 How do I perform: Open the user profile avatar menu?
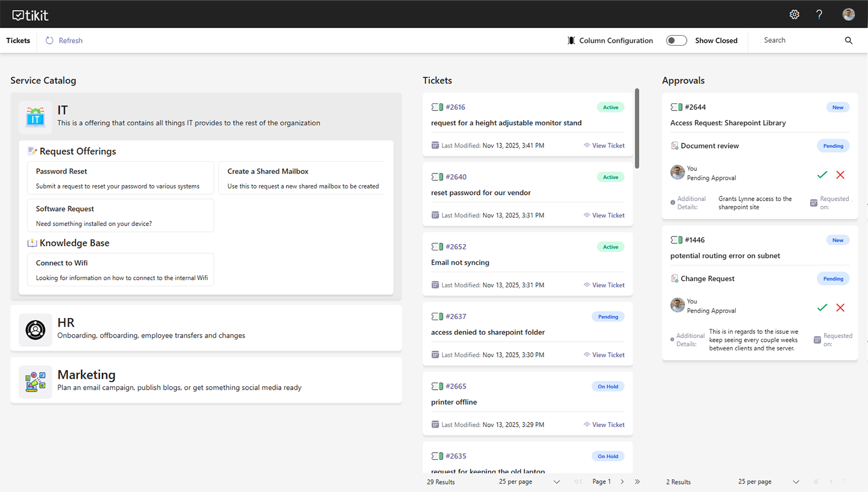(x=848, y=14)
